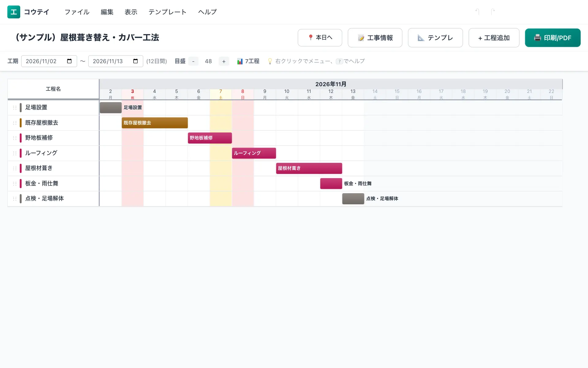Click start date field 2026/11/02

[x=49, y=61]
